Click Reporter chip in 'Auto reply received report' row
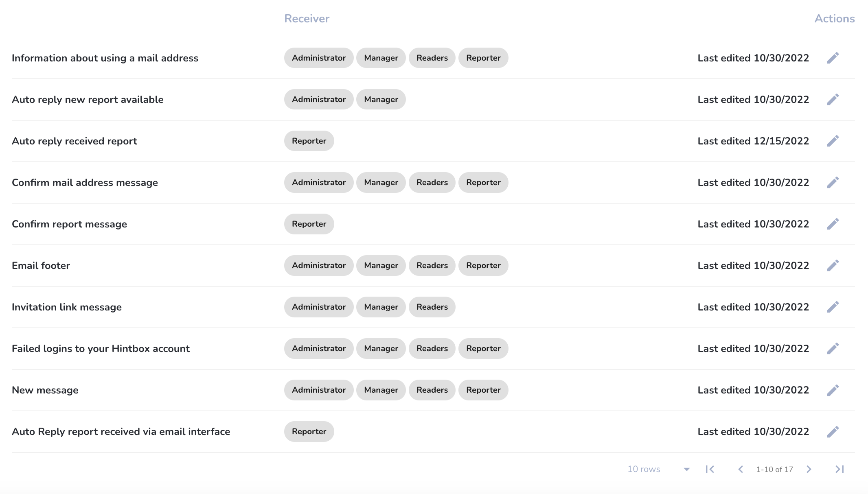Viewport: 868px width, 494px height. click(309, 141)
